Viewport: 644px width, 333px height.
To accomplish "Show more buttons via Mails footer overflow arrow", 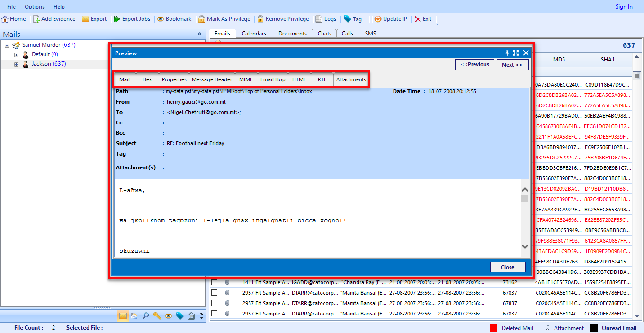I will (x=201, y=316).
